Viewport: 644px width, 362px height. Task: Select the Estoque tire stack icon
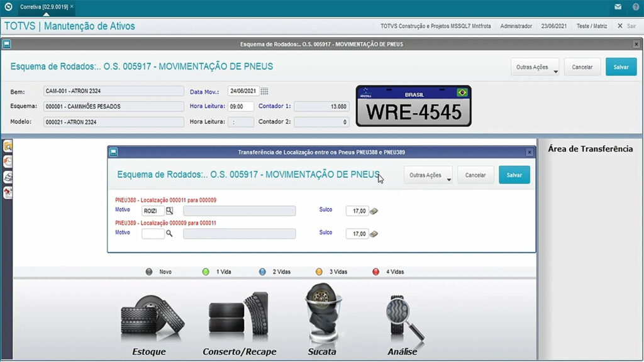pos(152,319)
